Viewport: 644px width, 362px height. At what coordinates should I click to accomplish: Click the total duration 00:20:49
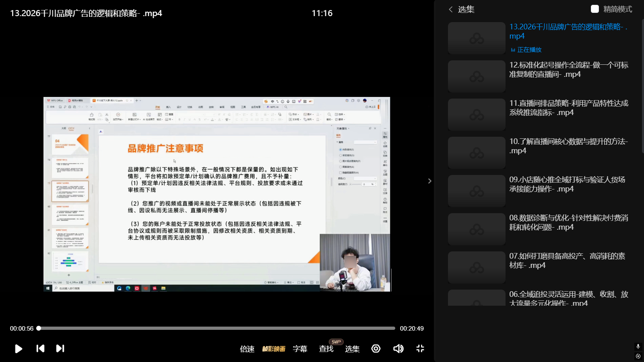pos(412,329)
